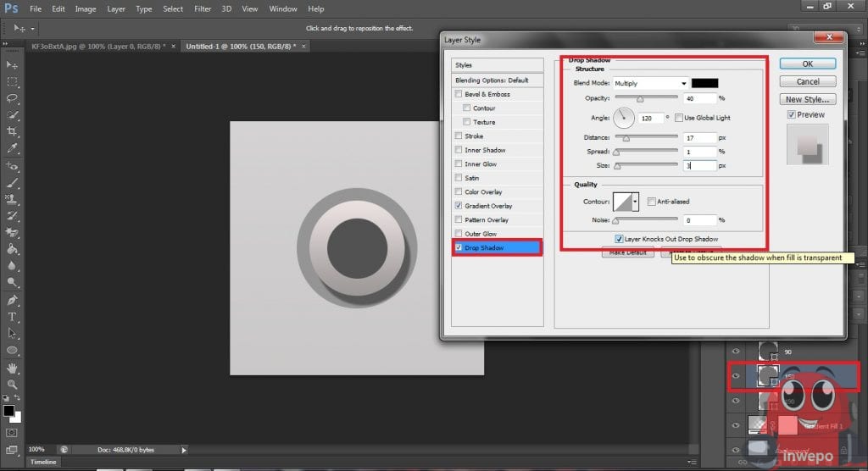Click the OK button in Layer Style
868x471 pixels.
(x=807, y=64)
